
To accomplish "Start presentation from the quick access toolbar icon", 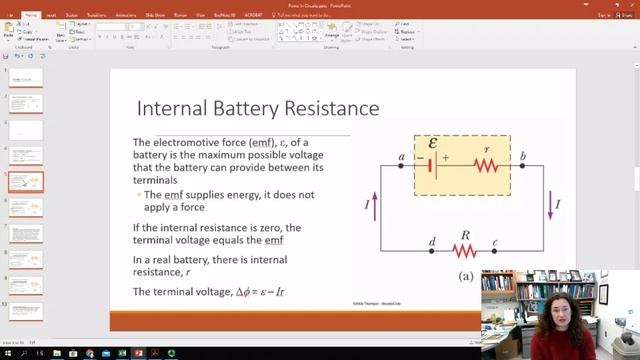I will (42, 56).
